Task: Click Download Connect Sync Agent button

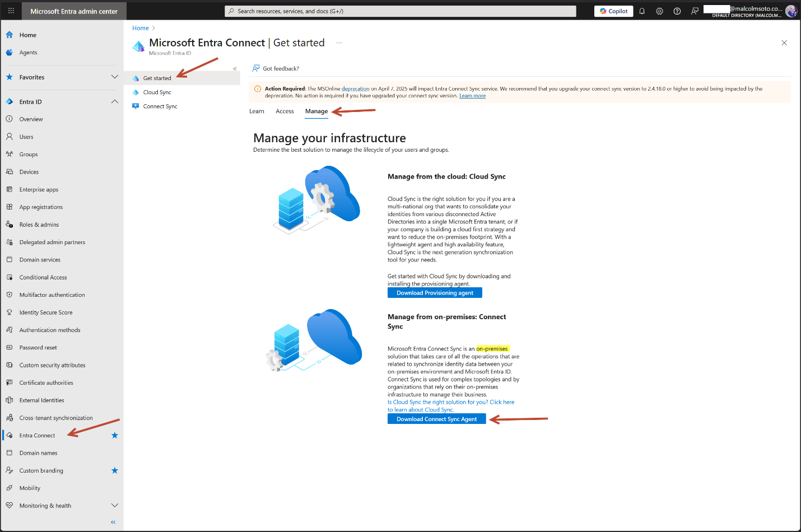Action: pos(436,419)
